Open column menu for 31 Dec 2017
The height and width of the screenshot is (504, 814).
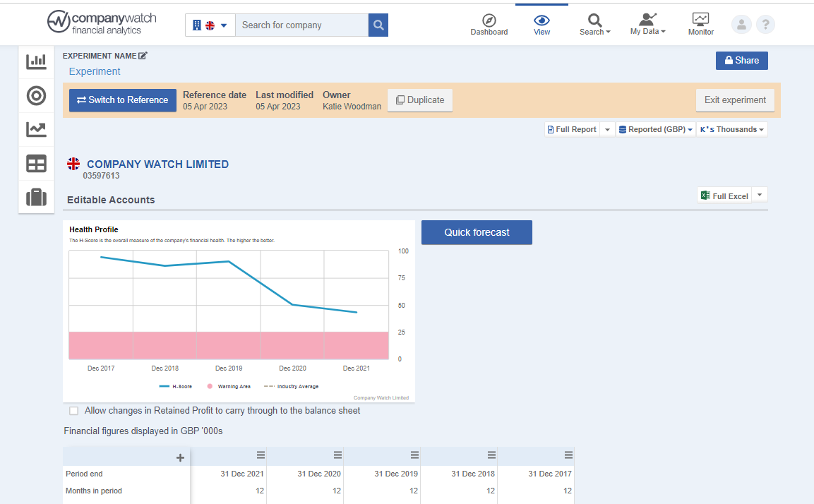[568, 455]
